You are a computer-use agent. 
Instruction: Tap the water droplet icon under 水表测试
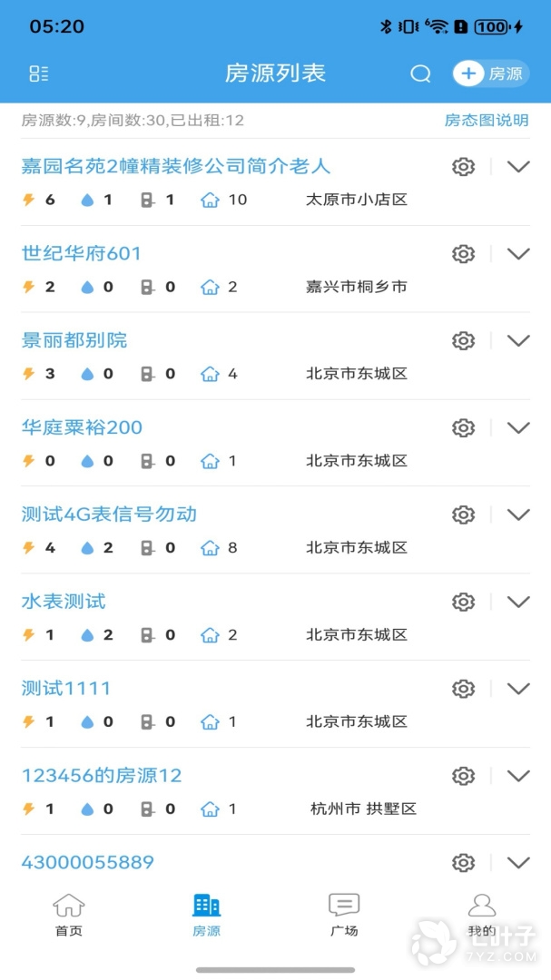(89, 634)
